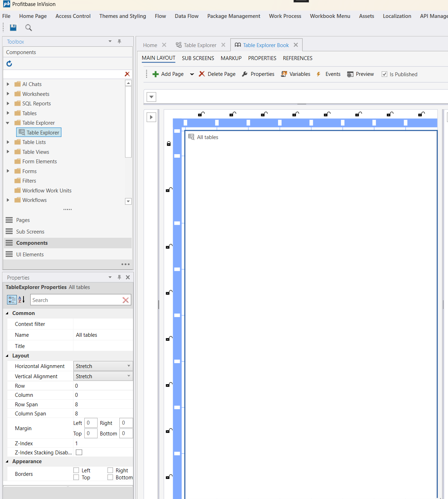
Task: Enable Z-Index Stacking Disabled checkbox
Action: 79,452
